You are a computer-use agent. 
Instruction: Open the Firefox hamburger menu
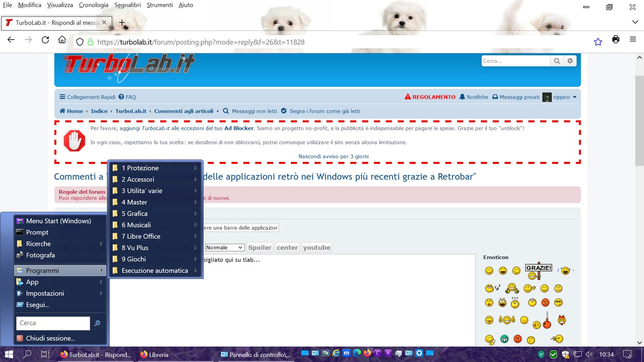pos(633,40)
